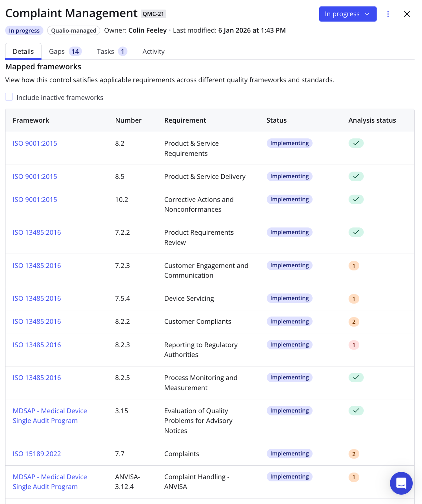Screen dimensions: 422x504
Task: Click the Status column header
Action: pyautogui.click(x=276, y=120)
